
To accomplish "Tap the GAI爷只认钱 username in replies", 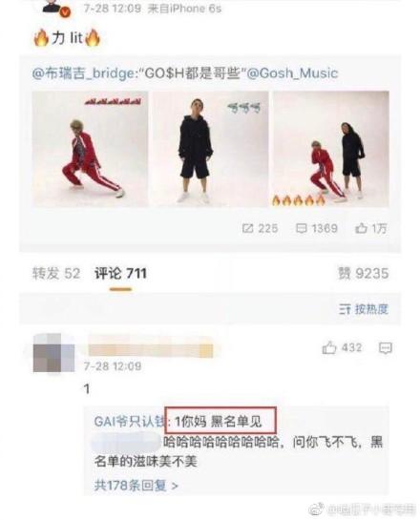I will coord(129,422).
